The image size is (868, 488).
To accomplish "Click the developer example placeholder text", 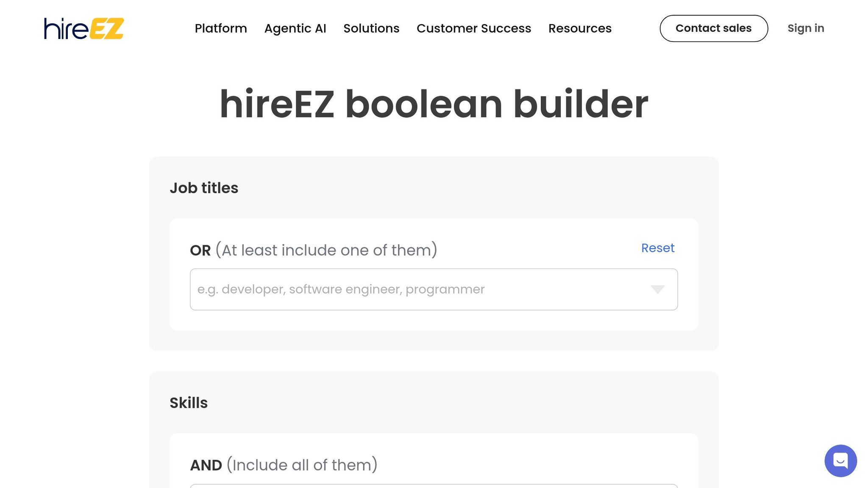I will coord(341,289).
